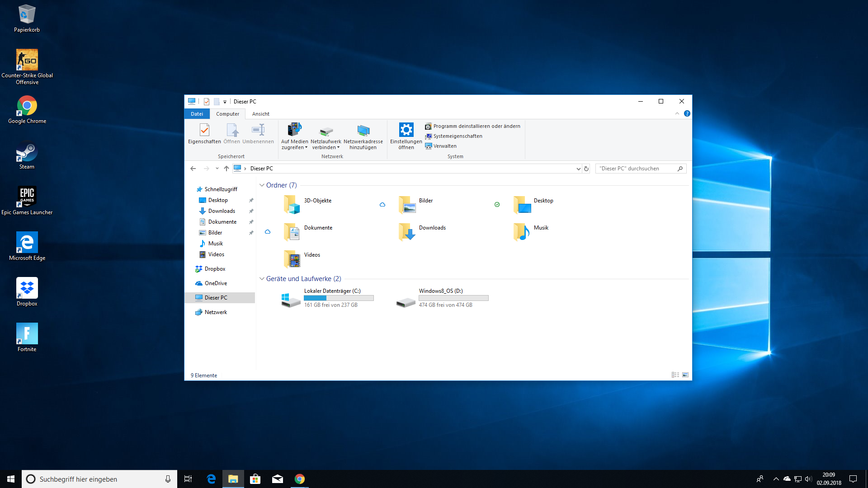Click Netzwerkadresse hinzufügen icon
The image size is (868, 488).
363,131
